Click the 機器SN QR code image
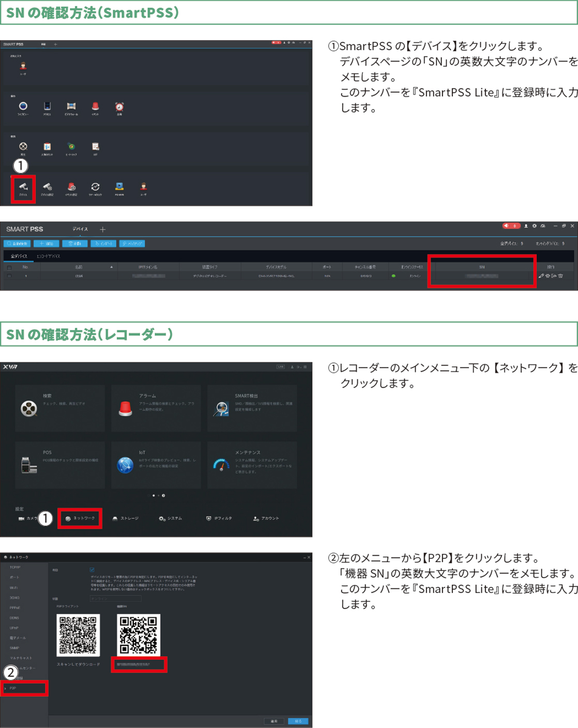 pos(139,635)
